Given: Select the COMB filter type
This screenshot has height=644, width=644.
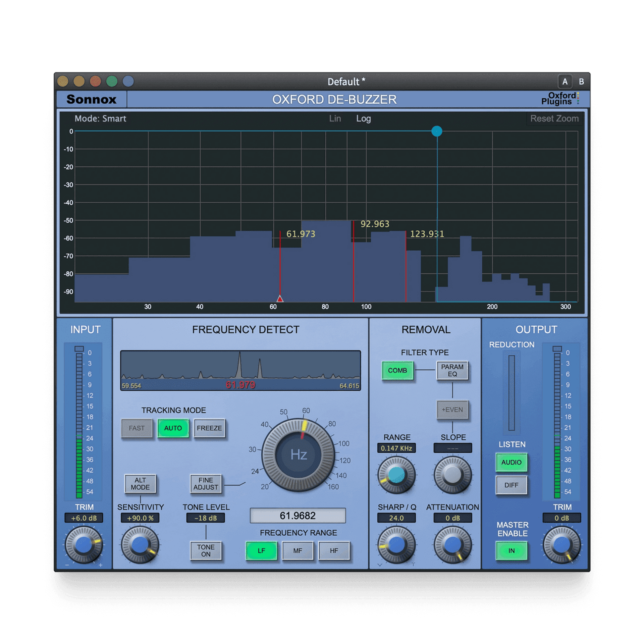Looking at the screenshot, I should click(x=397, y=370).
